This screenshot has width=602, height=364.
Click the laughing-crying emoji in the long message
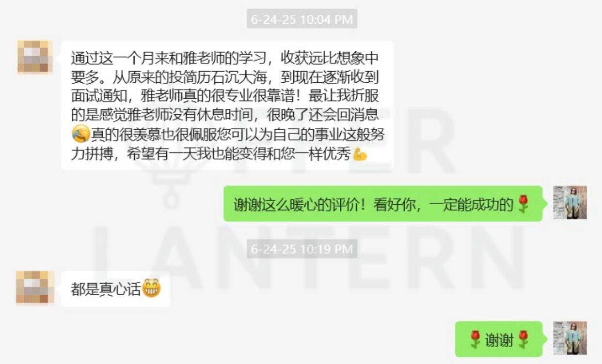click(x=80, y=133)
